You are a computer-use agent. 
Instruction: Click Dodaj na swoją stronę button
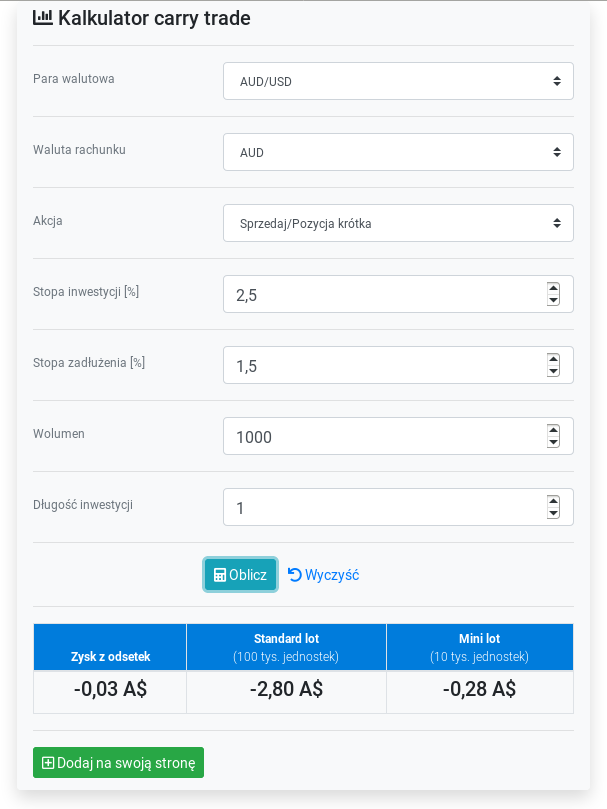pyautogui.click(x=118, y=763)
